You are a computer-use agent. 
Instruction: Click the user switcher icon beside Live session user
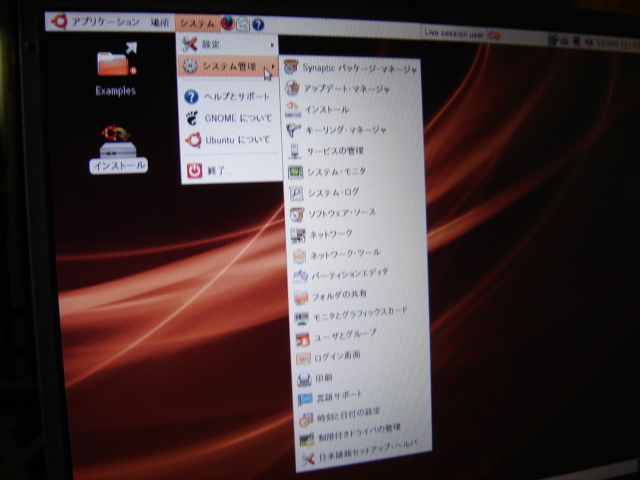click(x=494, y=36)
